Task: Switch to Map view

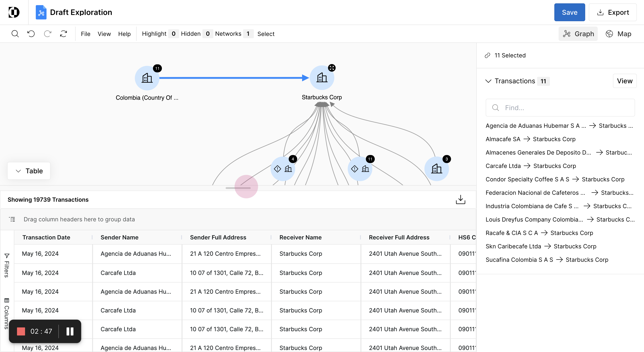Action: pos(618,34)
